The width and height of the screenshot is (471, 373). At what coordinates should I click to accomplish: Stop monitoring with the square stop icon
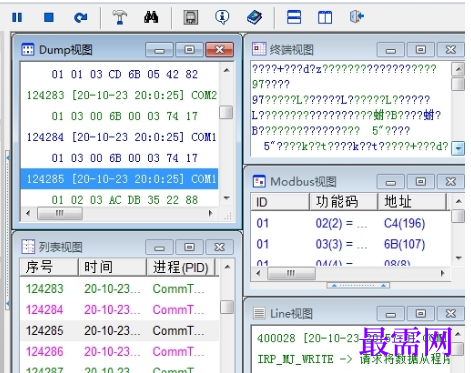(49, 17)
